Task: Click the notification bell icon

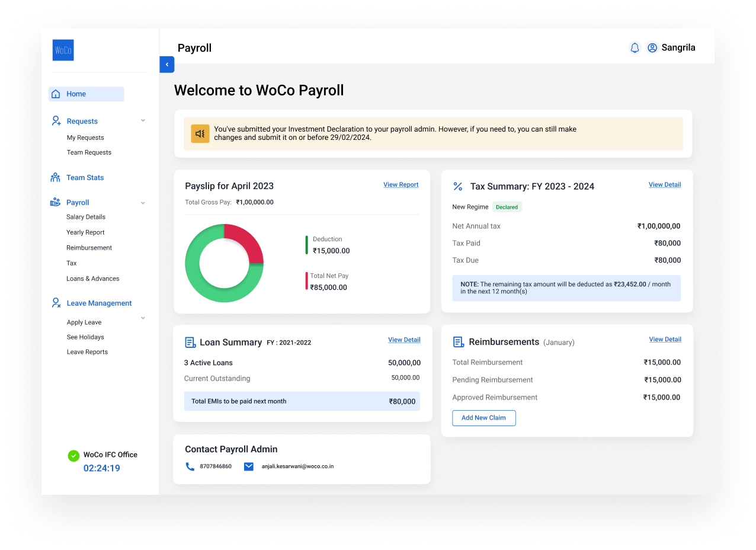Action: click(635, 47)
